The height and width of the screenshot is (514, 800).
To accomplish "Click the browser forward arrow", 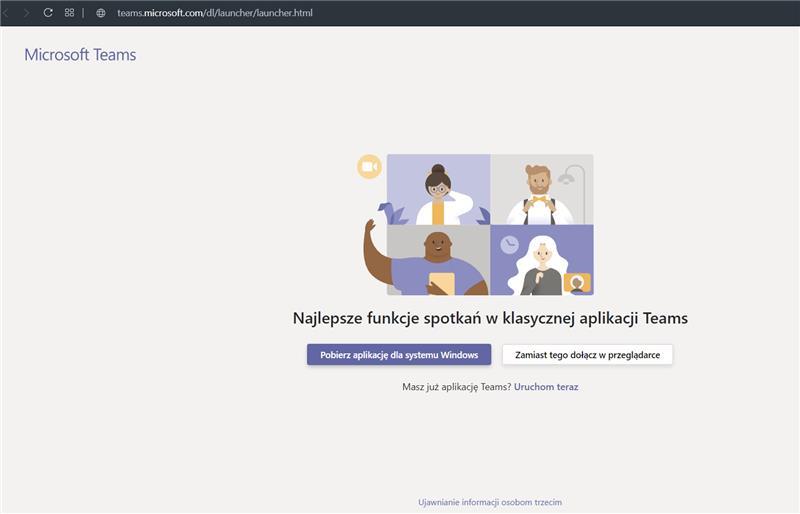I will [x=26, y=13].
